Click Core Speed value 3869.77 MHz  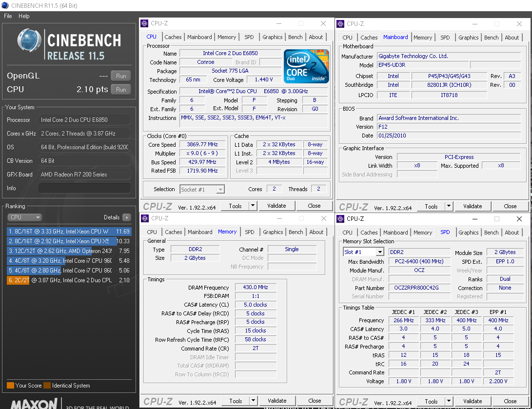click(x=202, y=144)
